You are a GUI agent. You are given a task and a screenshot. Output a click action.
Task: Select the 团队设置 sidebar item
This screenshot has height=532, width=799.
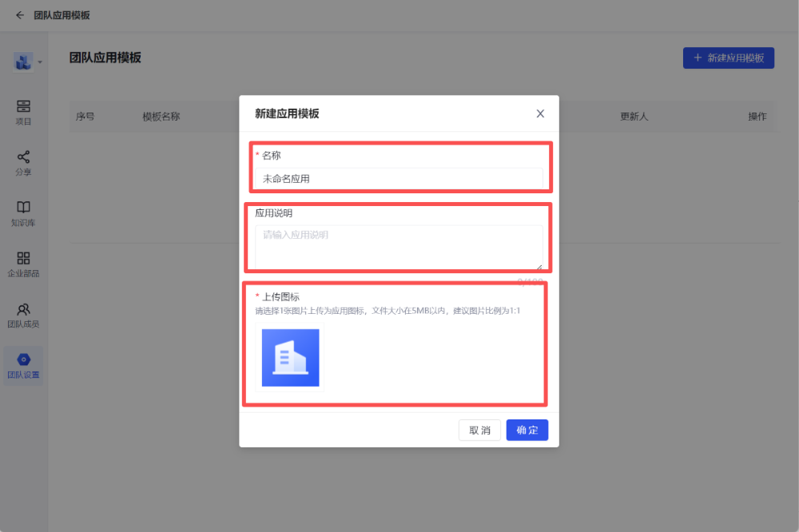(x=23, y=366)
